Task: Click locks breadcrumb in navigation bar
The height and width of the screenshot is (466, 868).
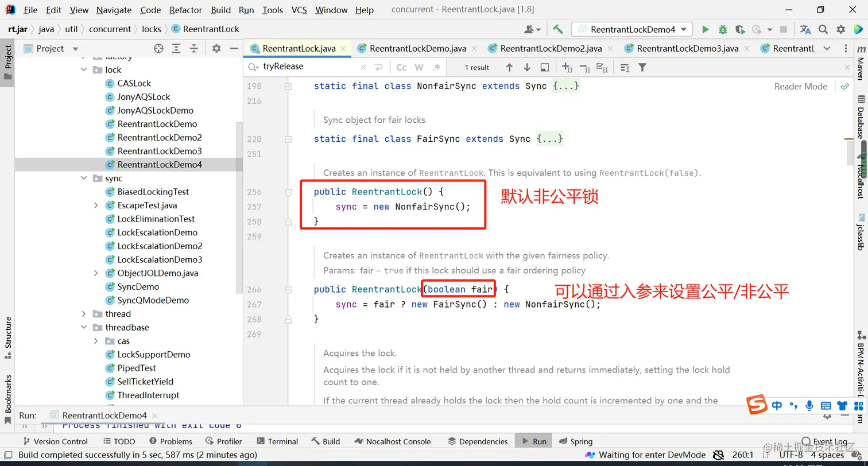Action: click(x=152, y=29)
